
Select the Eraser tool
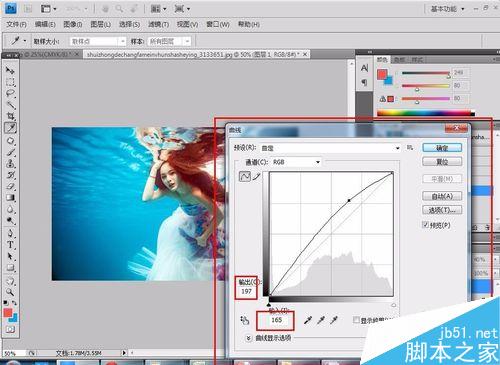[10, 186]
